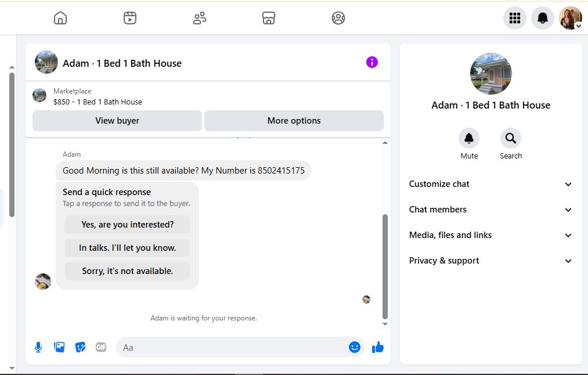Screen dimensions: 588x375
Task: Open the notifications bell in top bar
Action: coord(543,18)
